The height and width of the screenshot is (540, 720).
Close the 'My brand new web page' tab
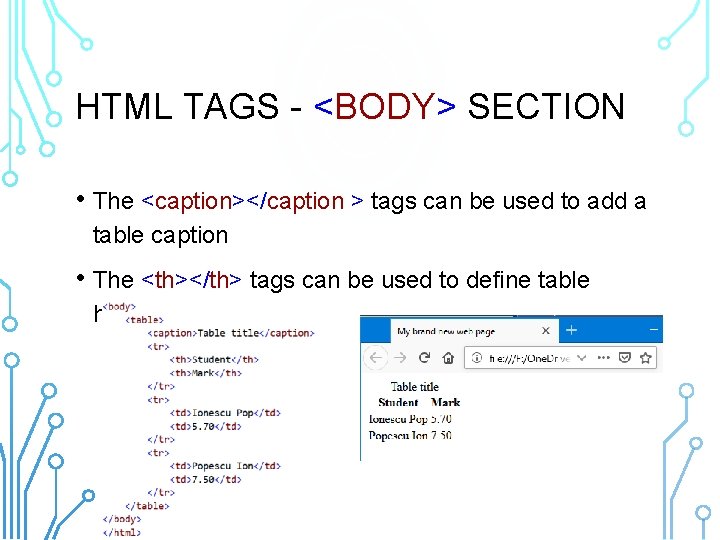[x=546, y=331]
